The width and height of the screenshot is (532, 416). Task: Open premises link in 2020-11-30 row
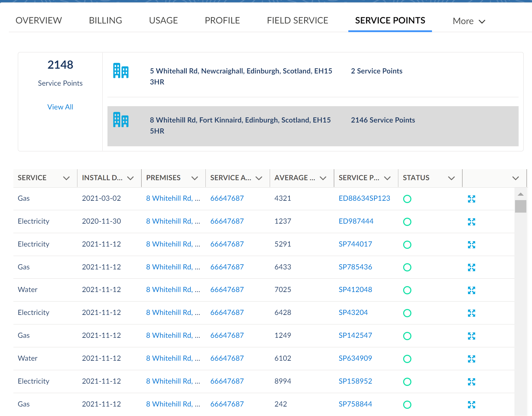click(x=173, y=221)
